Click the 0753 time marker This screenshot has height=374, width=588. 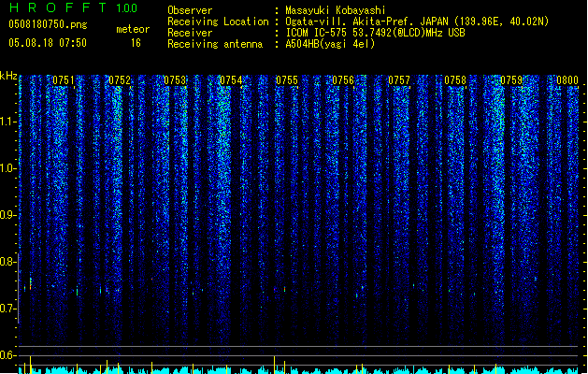[175, 80]
